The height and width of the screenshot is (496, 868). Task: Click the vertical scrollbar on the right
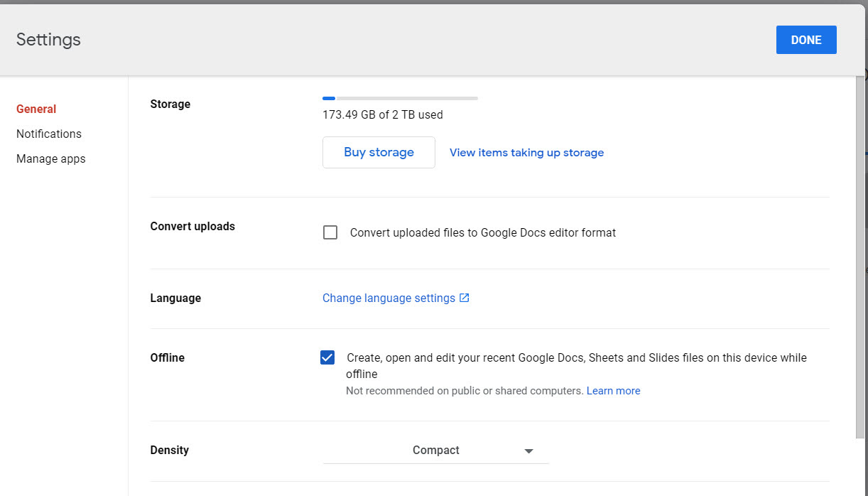[860, 256]
